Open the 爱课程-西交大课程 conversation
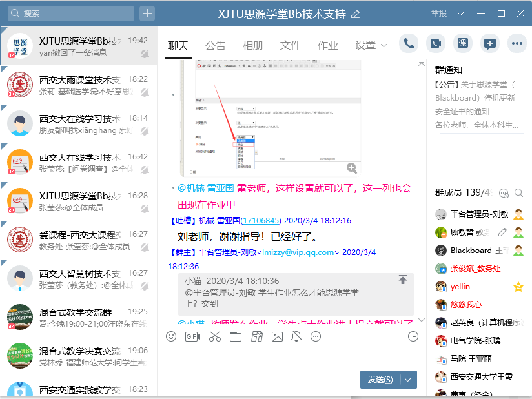 click(x=79, y=240)
